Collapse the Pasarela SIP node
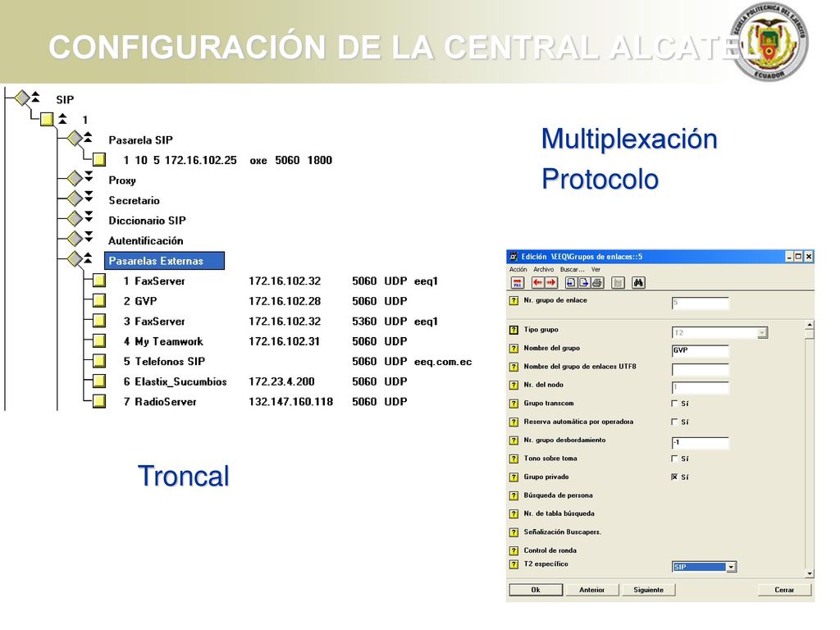840x630 pixels. [x=88, y=138]
